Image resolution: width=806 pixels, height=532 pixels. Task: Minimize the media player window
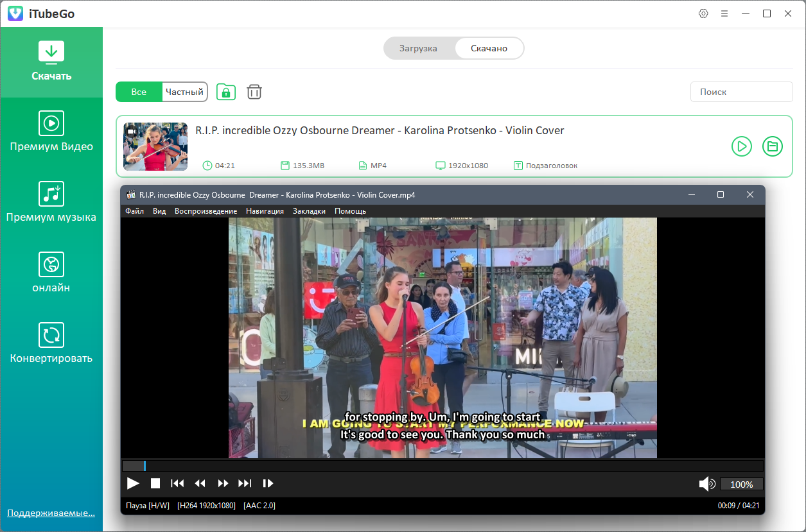pyautogui.click(x=692, y=194)
